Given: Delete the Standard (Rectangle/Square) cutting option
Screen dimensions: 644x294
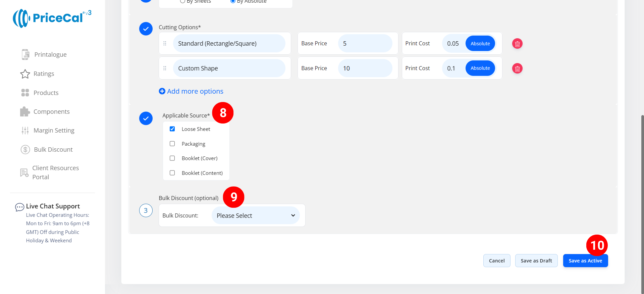Looking at the screenshot, I should pyautogui.click(x=517, y=44).
